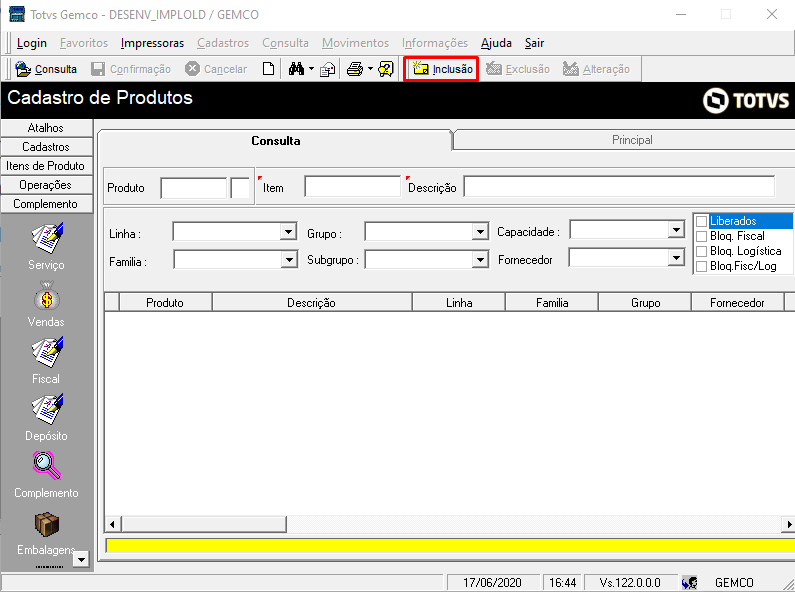795x592 pixels.
Task: Open the printer dropdown arrow
Action: click(370, 68)
